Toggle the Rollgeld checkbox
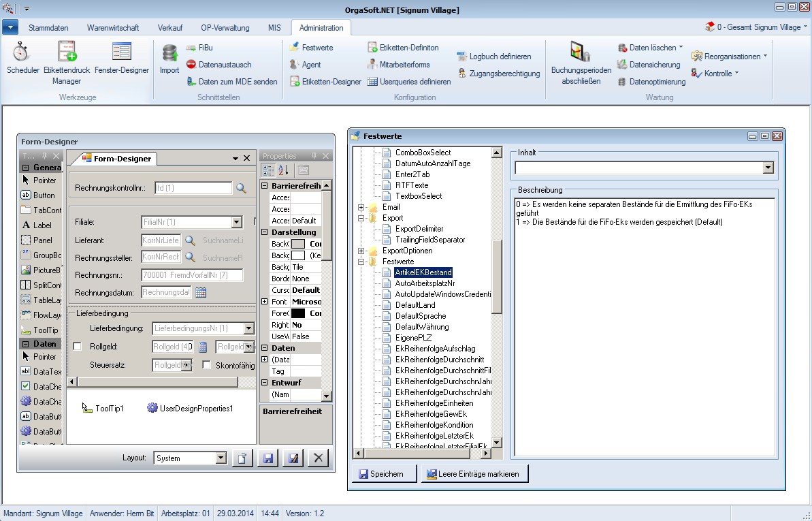Image resolution: width=812 pixels, height=521 pixels. pos(77,347)
